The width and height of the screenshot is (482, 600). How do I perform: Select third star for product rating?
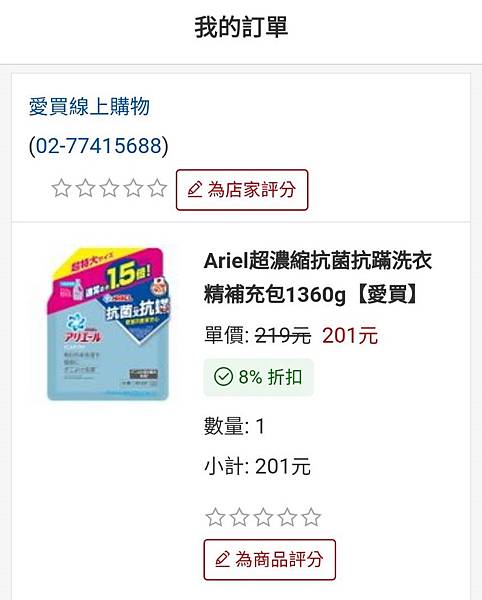coord(263,517)
